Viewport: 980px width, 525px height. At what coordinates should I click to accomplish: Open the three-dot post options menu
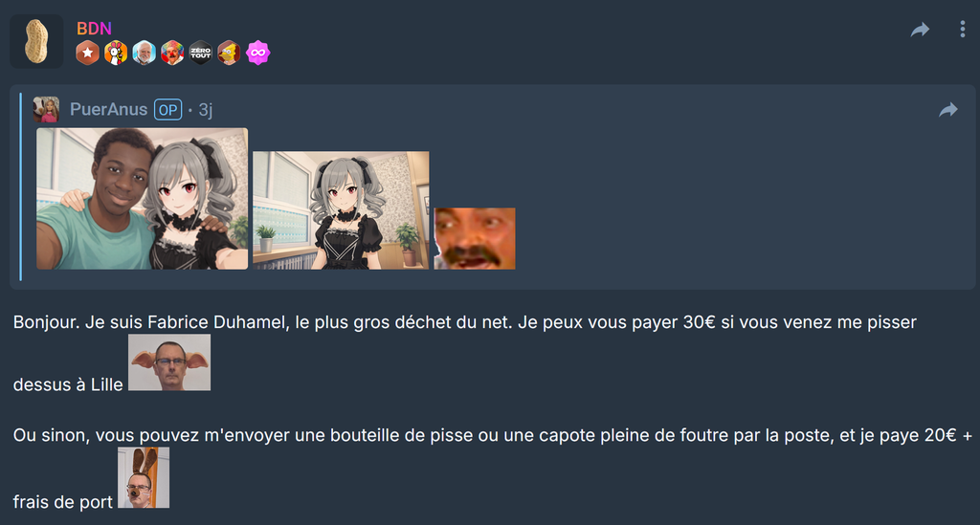963,29
